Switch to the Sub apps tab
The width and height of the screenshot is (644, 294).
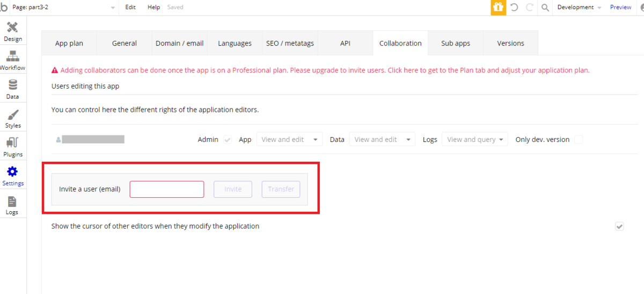456,44
